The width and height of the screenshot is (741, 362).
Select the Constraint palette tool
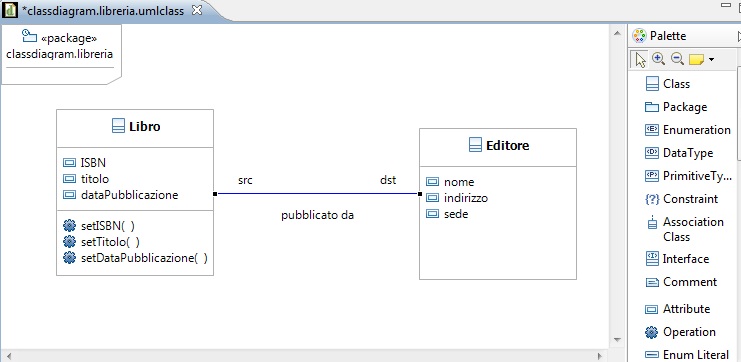(x=681, y=199)
